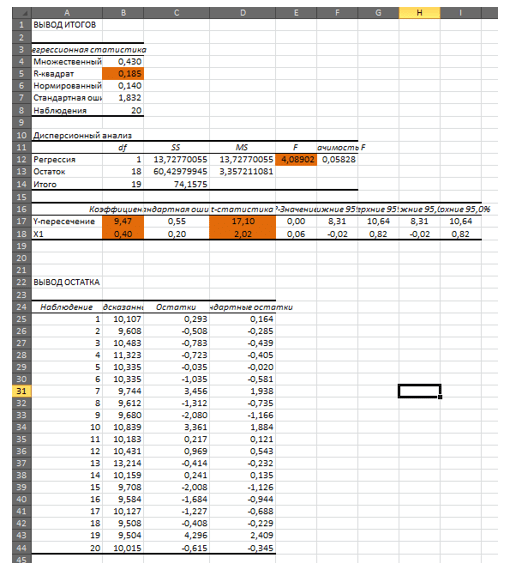This screenshot has width=520, height=563.
Task: Select the Дисперсионный анализ label
Action: 82,135
